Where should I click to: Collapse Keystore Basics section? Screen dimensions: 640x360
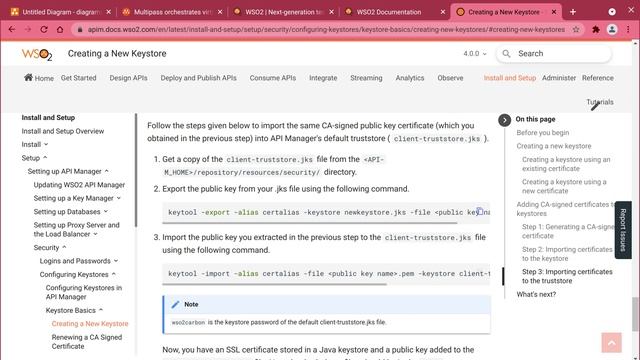tap(101, 310)
